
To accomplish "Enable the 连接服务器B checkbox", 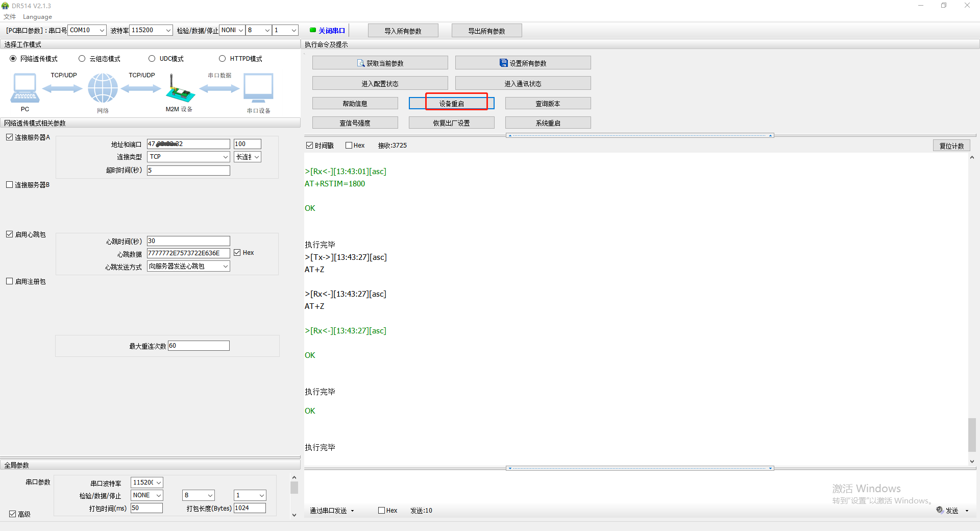I will pos(9,185).
